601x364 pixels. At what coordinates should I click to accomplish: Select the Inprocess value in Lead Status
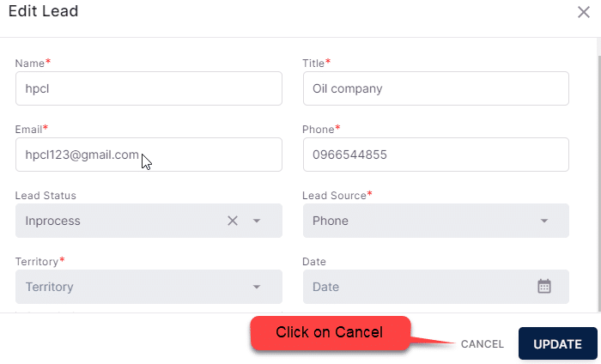pos(53,221)
